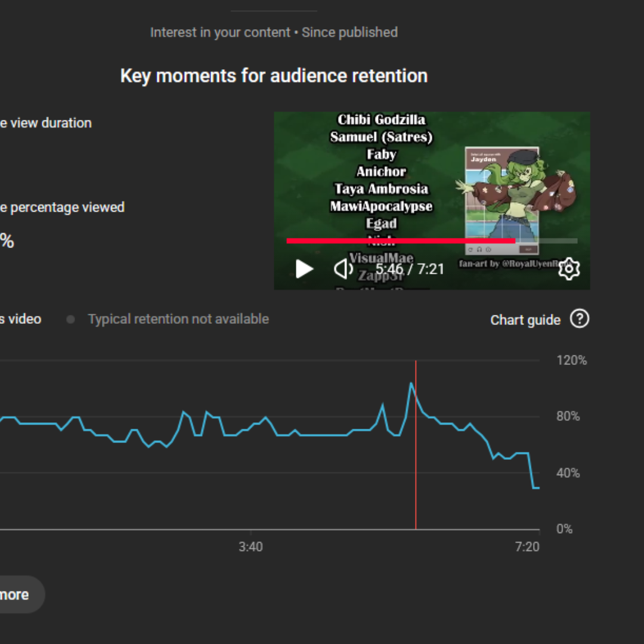Image resolution: width=644 pixels, height=644 pixels.
Task: Click the 0% axis label
Action: click(x=564, y=528)
